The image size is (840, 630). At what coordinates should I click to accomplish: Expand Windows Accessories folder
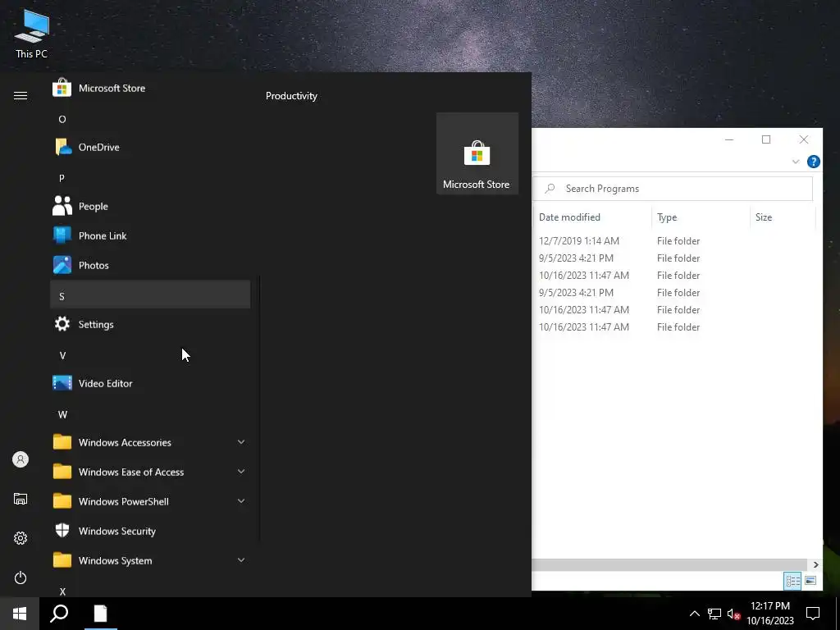coord(150,442)
